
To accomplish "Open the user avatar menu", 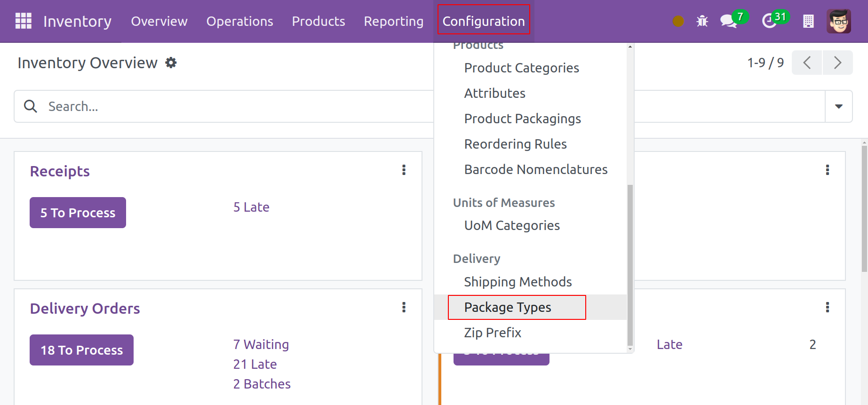I will tap(838, 21).
